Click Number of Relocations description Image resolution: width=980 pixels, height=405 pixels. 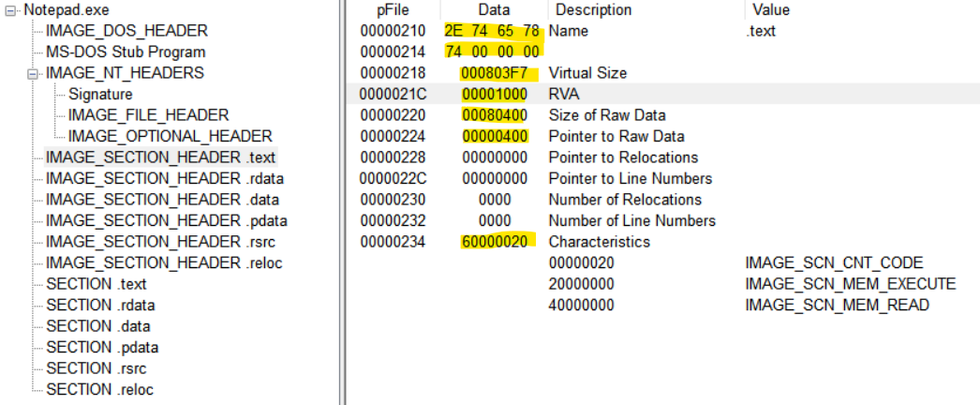(625, 200)
